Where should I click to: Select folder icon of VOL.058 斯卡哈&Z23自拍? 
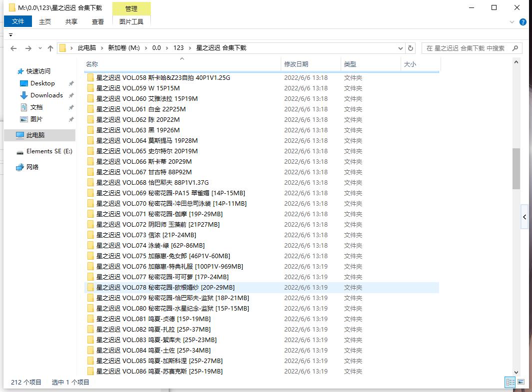(x=90, y=78)
